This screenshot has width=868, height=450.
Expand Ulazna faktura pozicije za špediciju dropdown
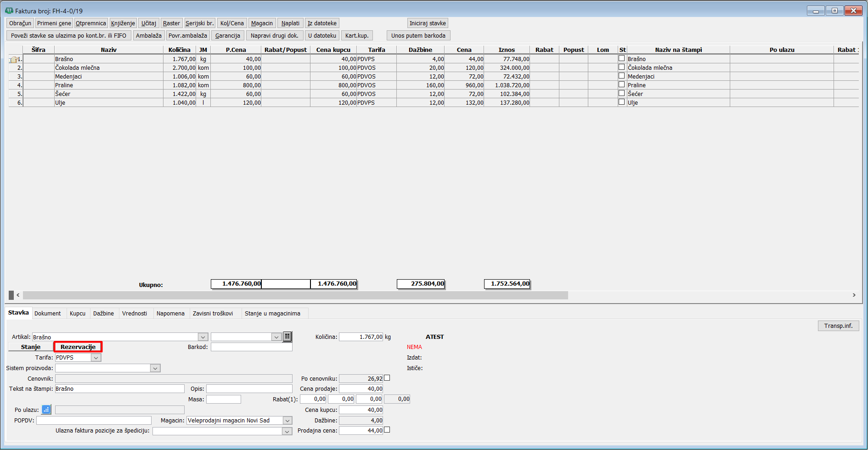pos(287,431)
